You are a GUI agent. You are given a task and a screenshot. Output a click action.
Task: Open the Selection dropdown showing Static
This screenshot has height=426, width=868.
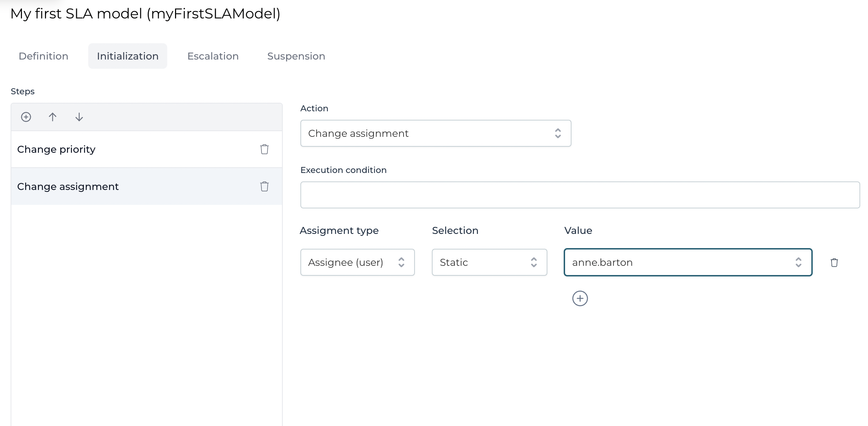tap(489, 262)
